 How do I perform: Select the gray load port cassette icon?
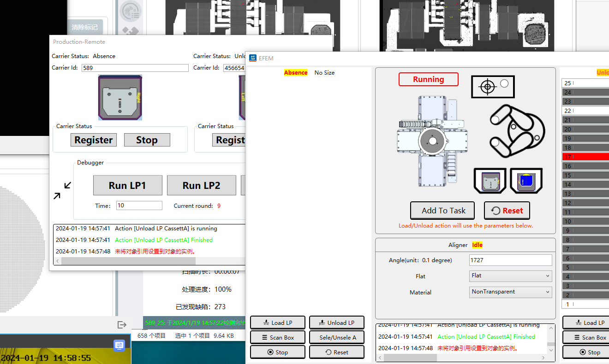(x=490, y=181)
